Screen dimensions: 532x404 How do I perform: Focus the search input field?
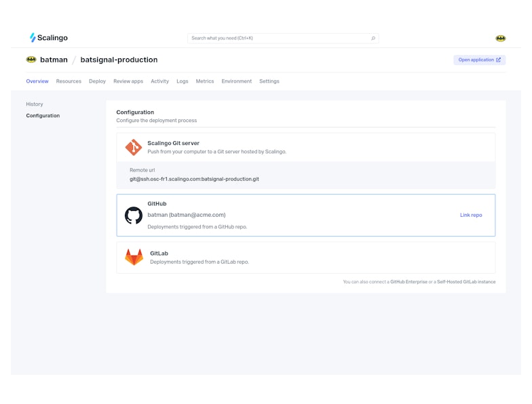tap(278, 39)
